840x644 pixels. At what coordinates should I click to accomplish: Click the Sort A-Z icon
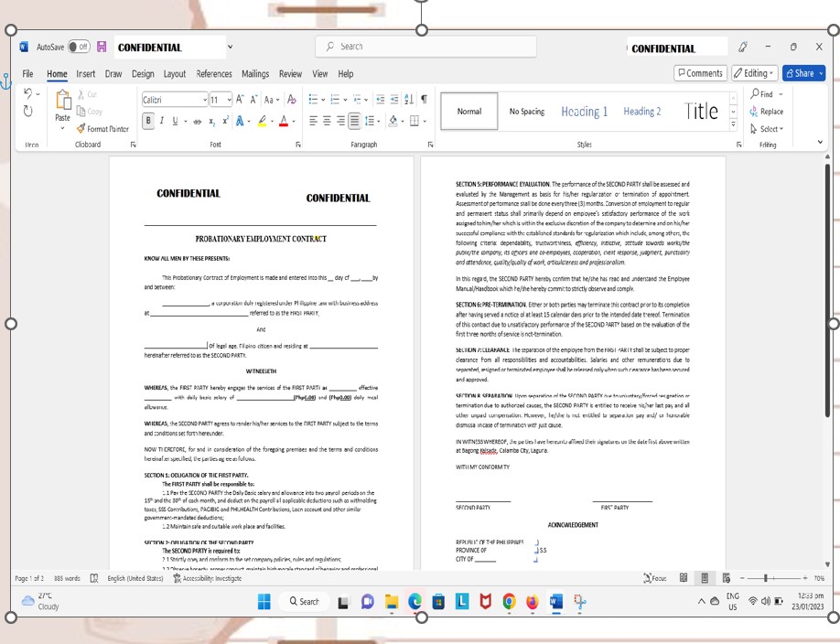coord(409,99)
